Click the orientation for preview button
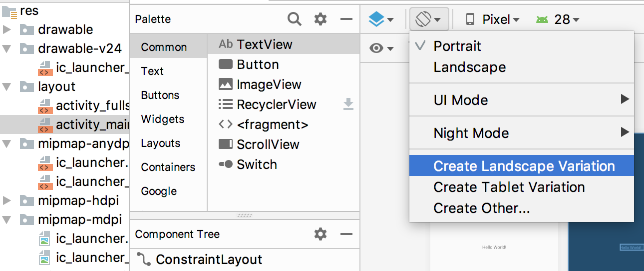Image resolution: width=644 pixels, height=271 pixels. [x=429, y=19]
